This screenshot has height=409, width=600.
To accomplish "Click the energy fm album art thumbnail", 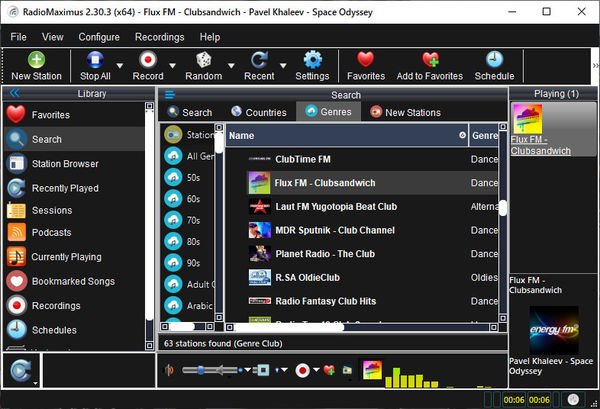I will point(554,329).
